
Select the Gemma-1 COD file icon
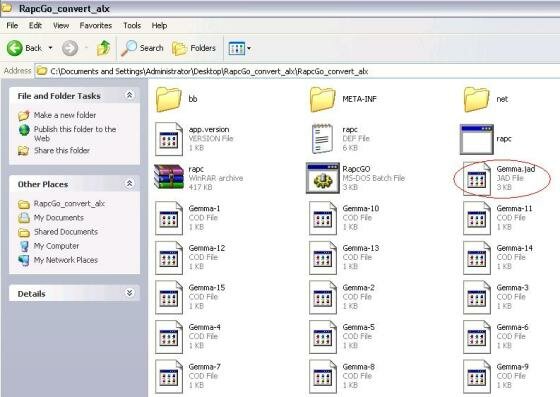(169, 218)
